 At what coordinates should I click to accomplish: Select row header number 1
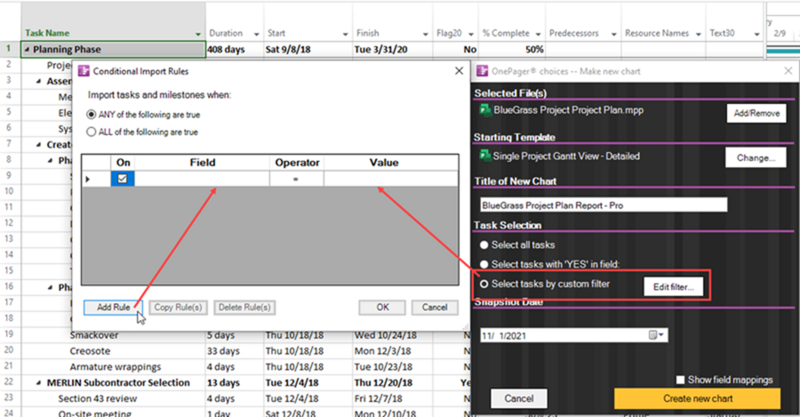(x=9, y=48)
